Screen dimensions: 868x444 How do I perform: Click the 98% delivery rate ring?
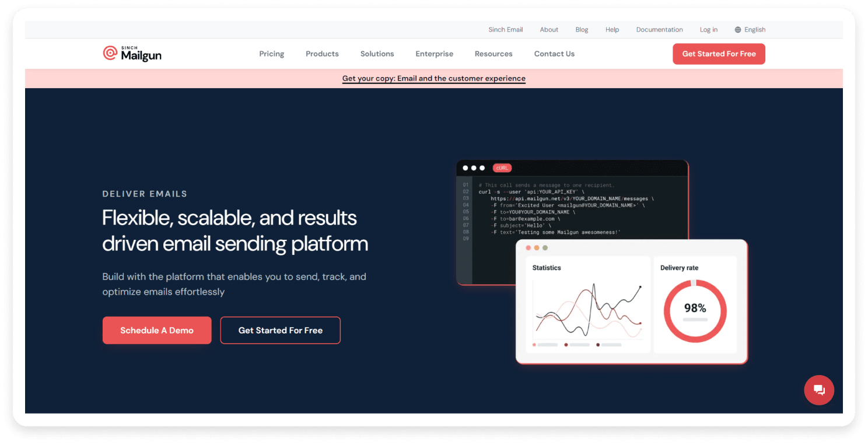[x=695, y=310]
